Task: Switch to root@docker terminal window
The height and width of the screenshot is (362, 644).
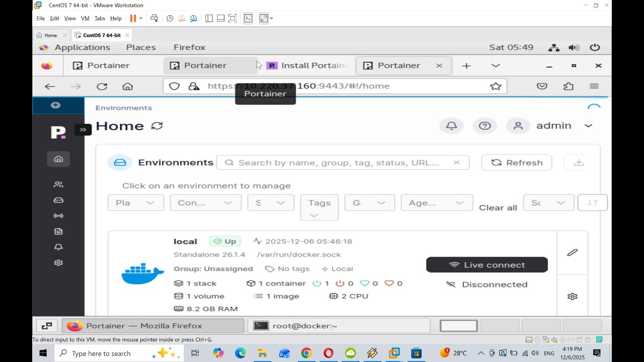Action: (x=339, y=326)
